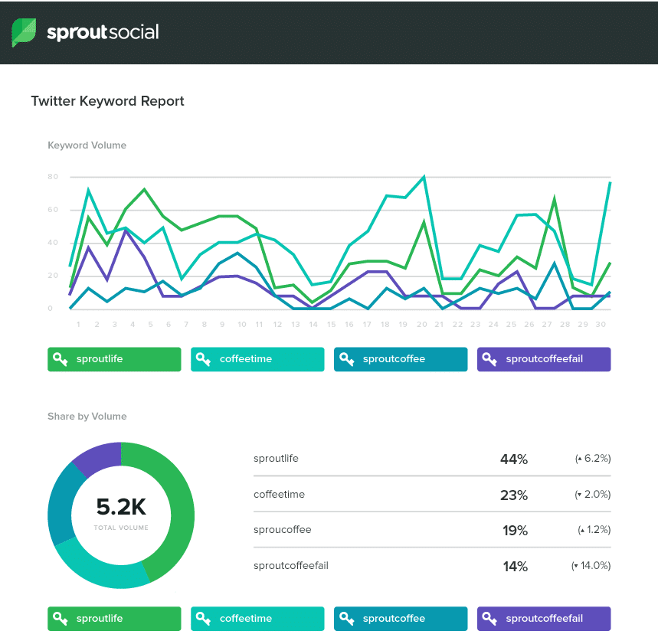Click the key icon on coffeetime filter

[x=204, y=359]
